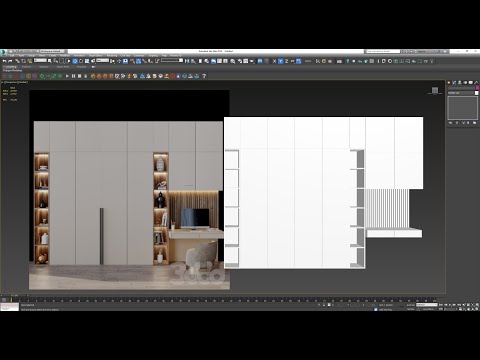Viewport: 480px width, 360px height.
Task: Pick the Rectangular Selection Region tool
Action: 62,61
